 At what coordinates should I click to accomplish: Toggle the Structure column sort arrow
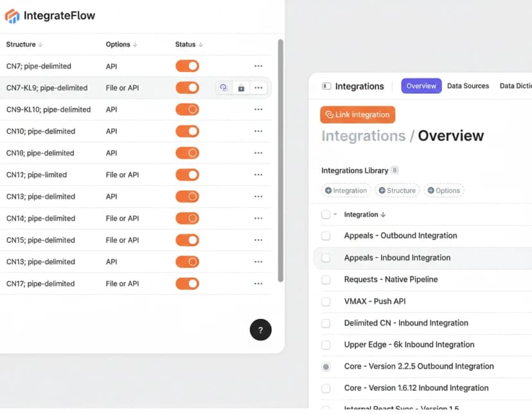(x=39, y=44)
